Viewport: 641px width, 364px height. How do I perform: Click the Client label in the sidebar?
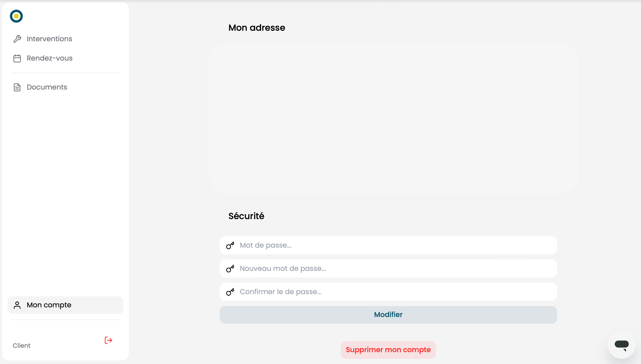pos(22,346)
